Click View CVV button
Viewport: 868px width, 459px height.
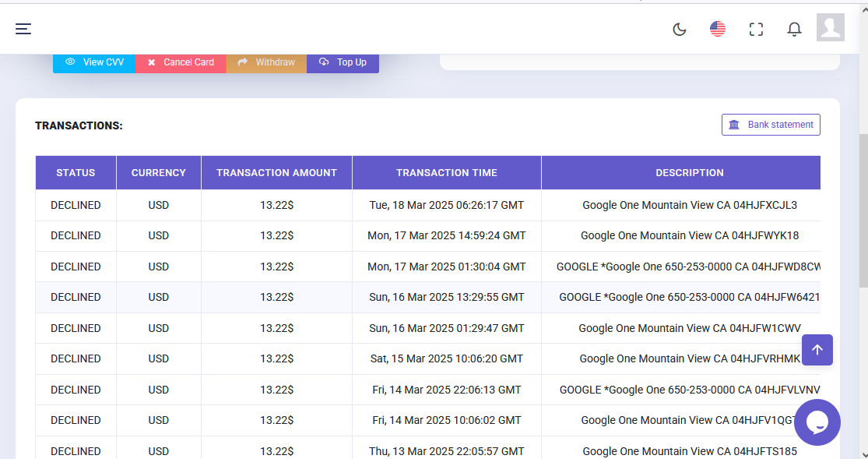tap(94, 62)
